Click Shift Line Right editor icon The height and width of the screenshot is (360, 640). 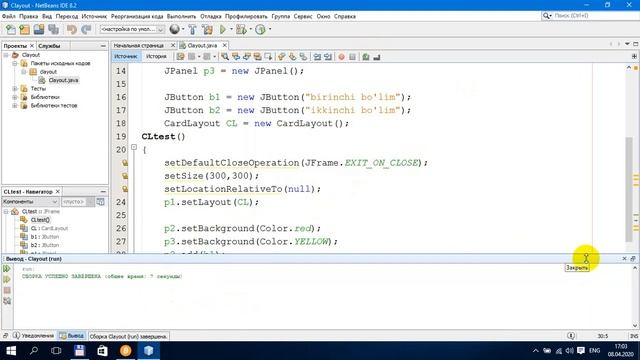328,57
